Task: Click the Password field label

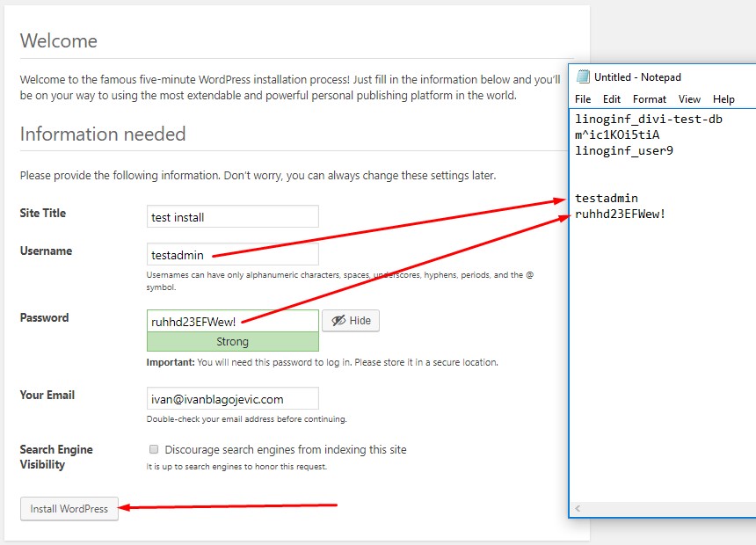Action: click(x=44, y=318)
